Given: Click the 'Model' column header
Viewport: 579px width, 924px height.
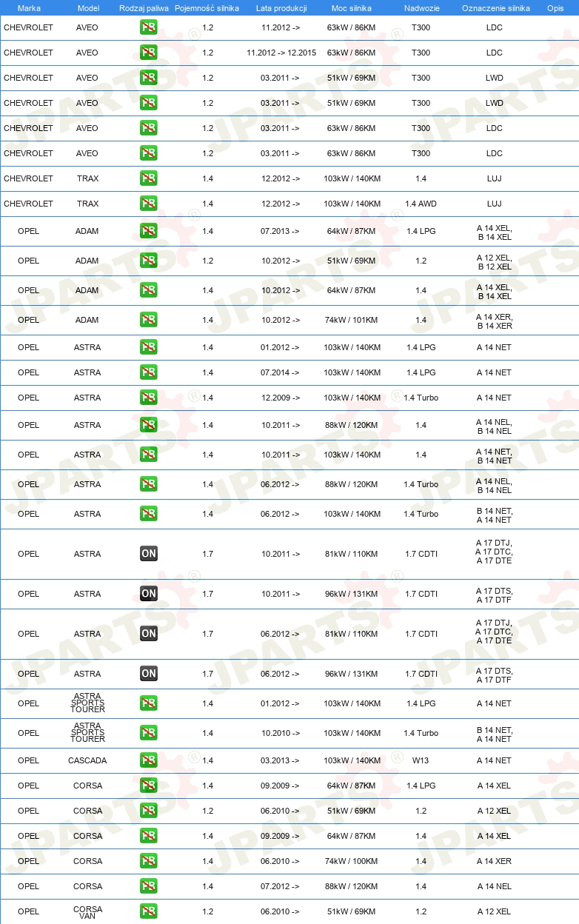Looking at the screenshot, I should click(x=88, y=8).
